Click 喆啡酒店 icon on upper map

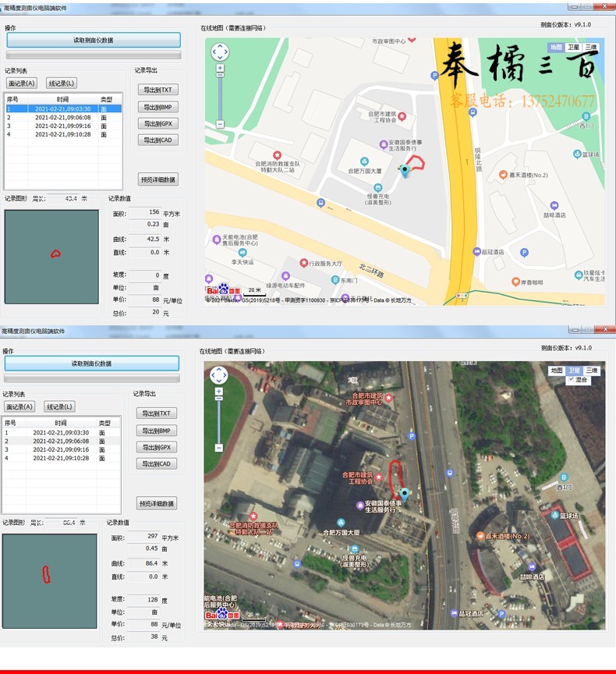click(554, 205)
